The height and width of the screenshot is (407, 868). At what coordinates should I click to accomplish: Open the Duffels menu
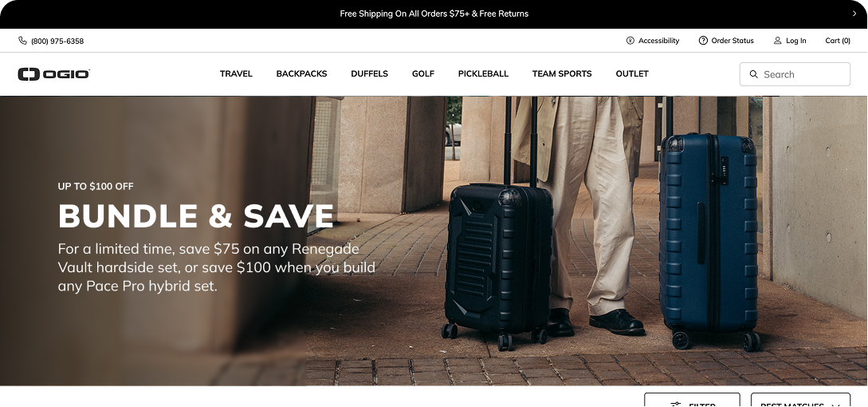[x=369, y=73]
